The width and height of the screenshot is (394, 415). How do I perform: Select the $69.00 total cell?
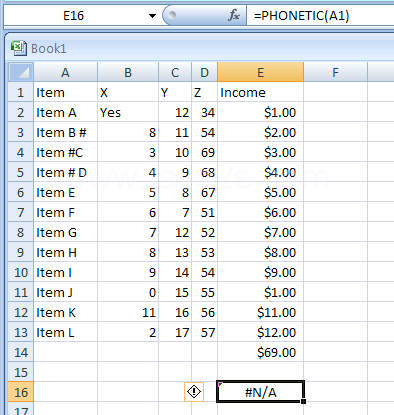click(260, 352)
